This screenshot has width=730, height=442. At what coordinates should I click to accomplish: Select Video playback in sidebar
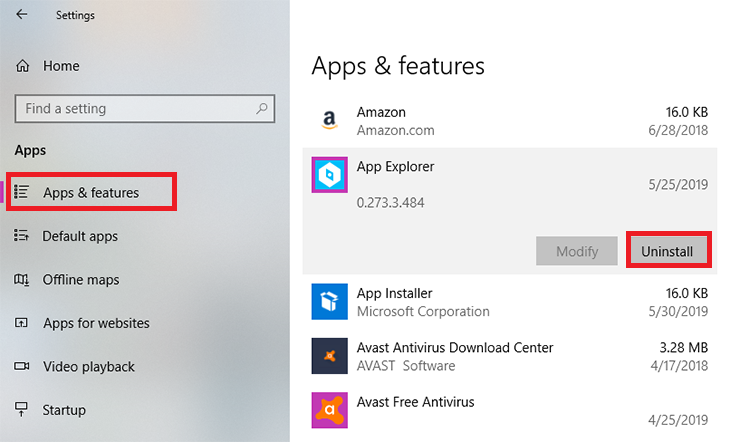(88, 367)
